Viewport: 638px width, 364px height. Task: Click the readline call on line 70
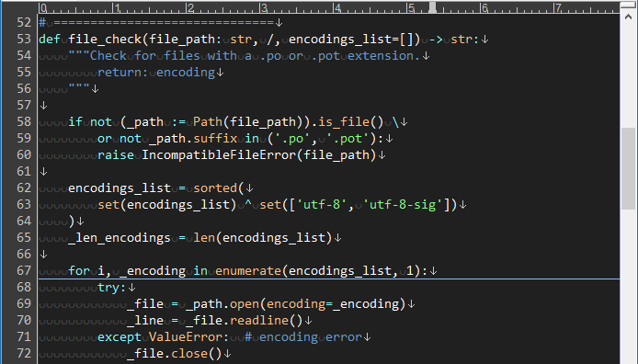pos(258,321)
